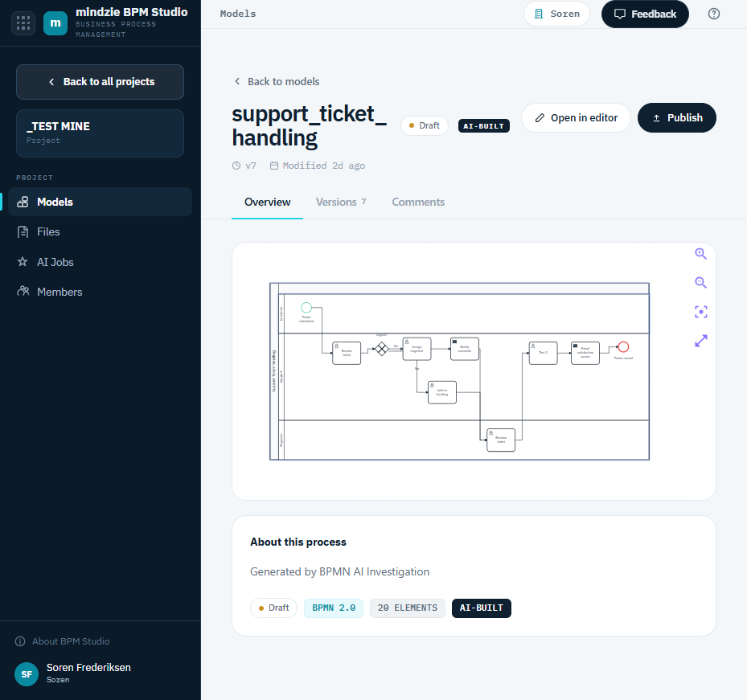The image size is (747, 700).
Task: Open Files in sidebar
Action: [x=100, y=232]
